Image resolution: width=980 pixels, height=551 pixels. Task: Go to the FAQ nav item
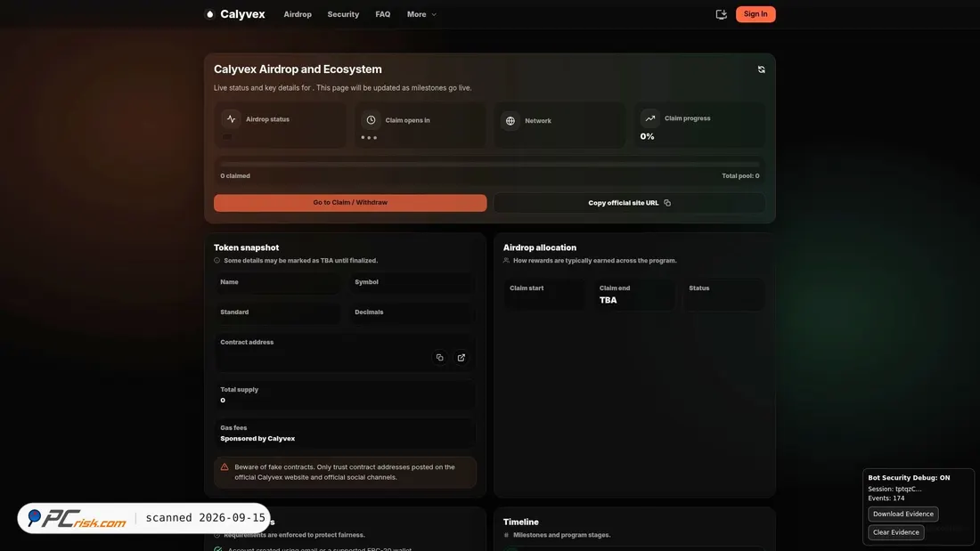(x=382, y=14)
